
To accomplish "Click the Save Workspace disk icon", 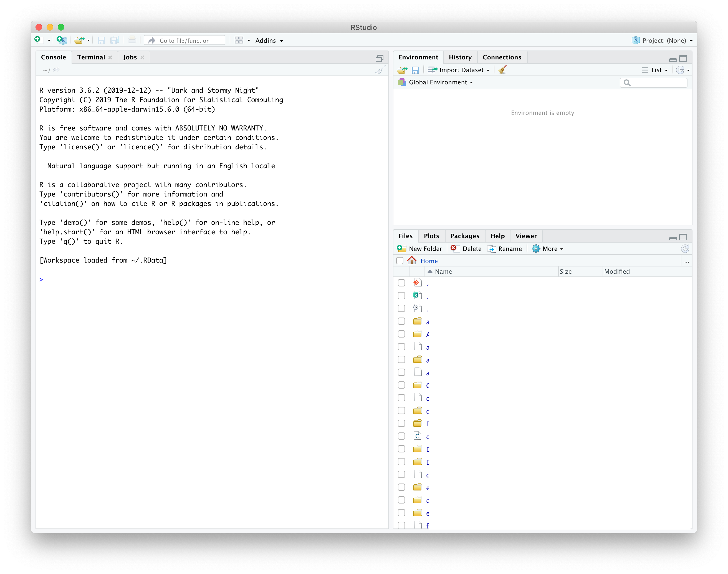I will coord(415,70).
